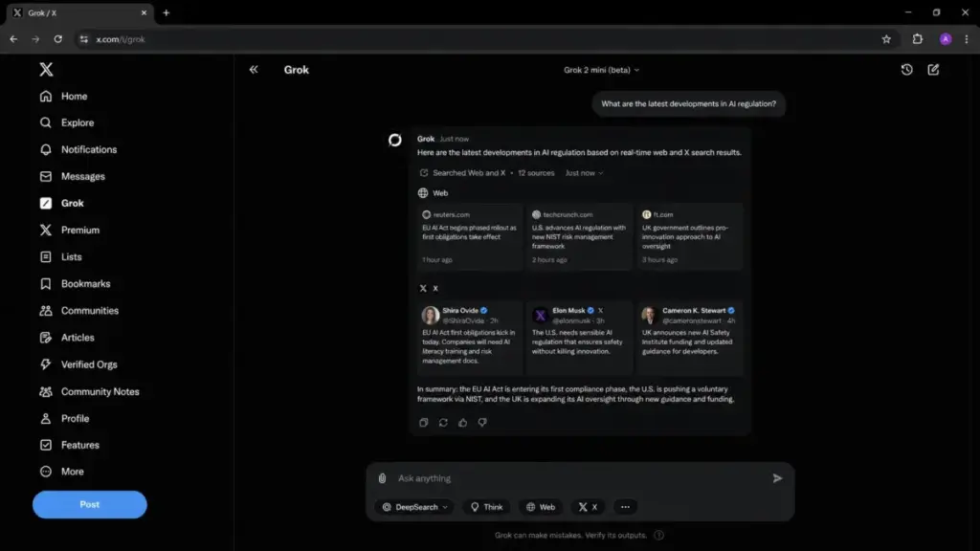Open DeepSearch mode dropdown
The width and height of the screenshot is (980, 551).
414,507
